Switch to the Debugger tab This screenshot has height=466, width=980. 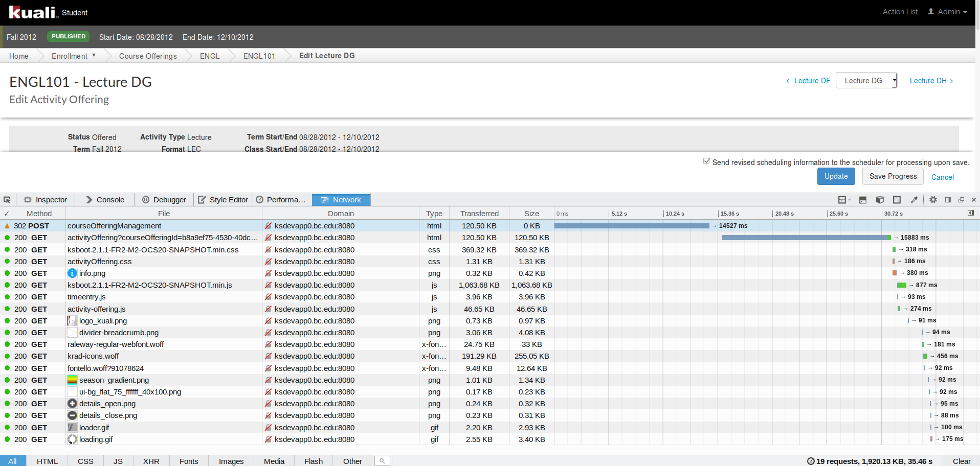pyautogui.click(x=164, y=200)
